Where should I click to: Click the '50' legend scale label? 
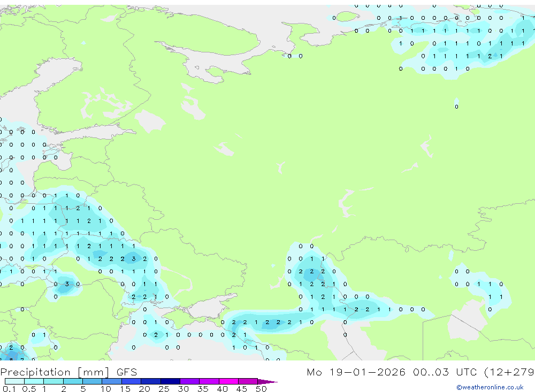(261, 389)
